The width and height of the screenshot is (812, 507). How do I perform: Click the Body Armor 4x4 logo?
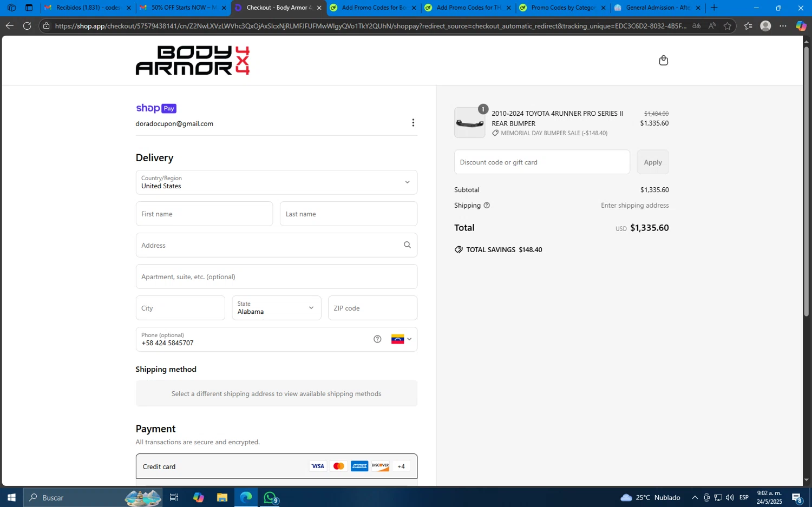(192, 60)
